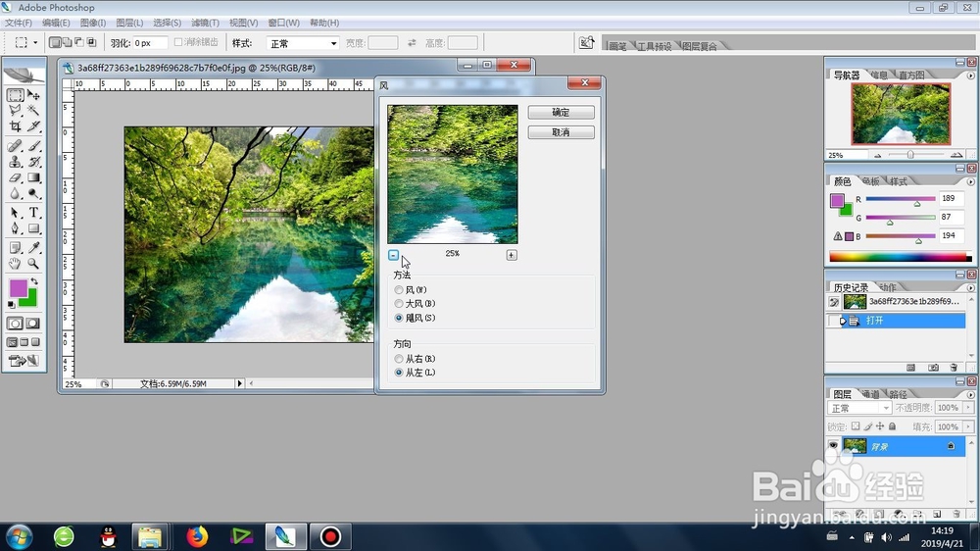Open Layers panel flyout menu
This screenshot has width=980, height=551.
tap(970, 395)
